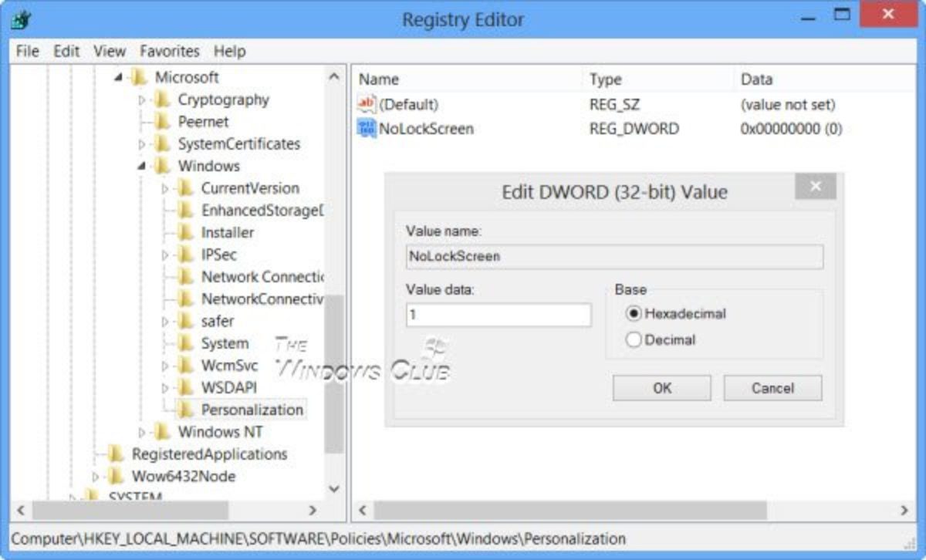This screenshot has width=926, height=560.
Task: Open the File menu
Action: point(27,52)
